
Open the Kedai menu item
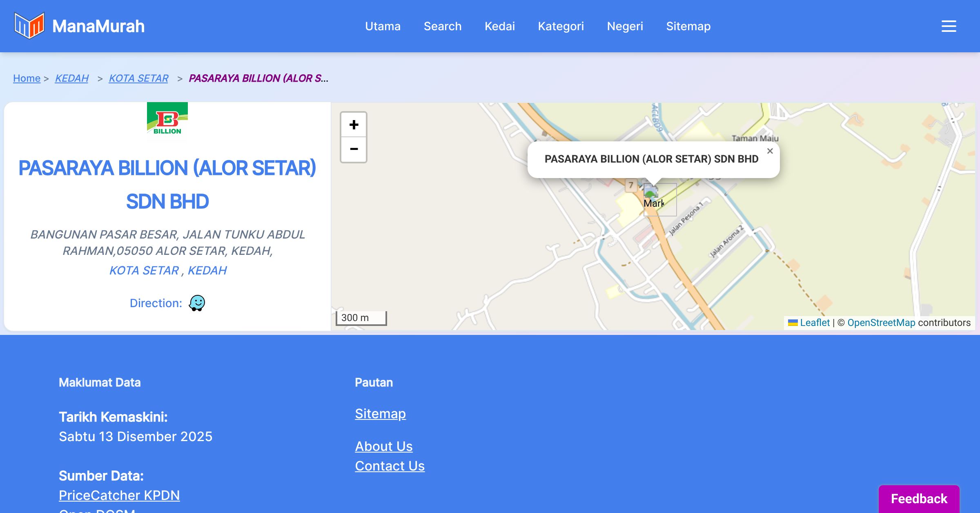pos(500,26)
